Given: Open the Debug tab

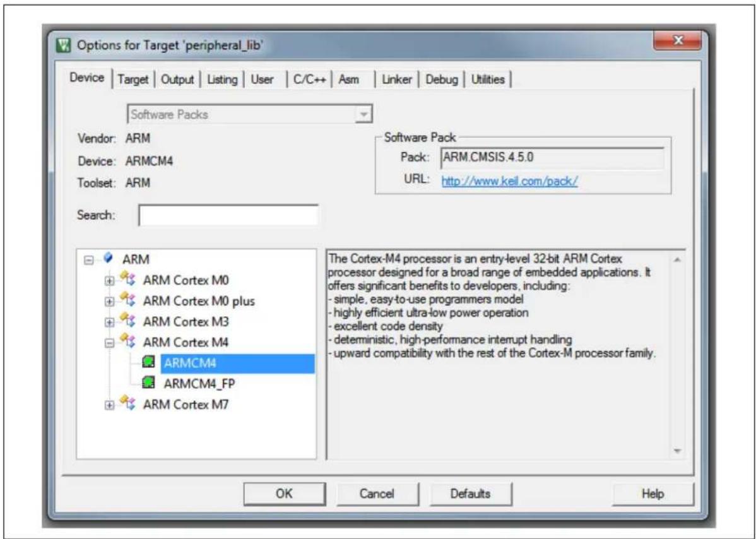Looking at the screenshot, I should click(442, 80).
